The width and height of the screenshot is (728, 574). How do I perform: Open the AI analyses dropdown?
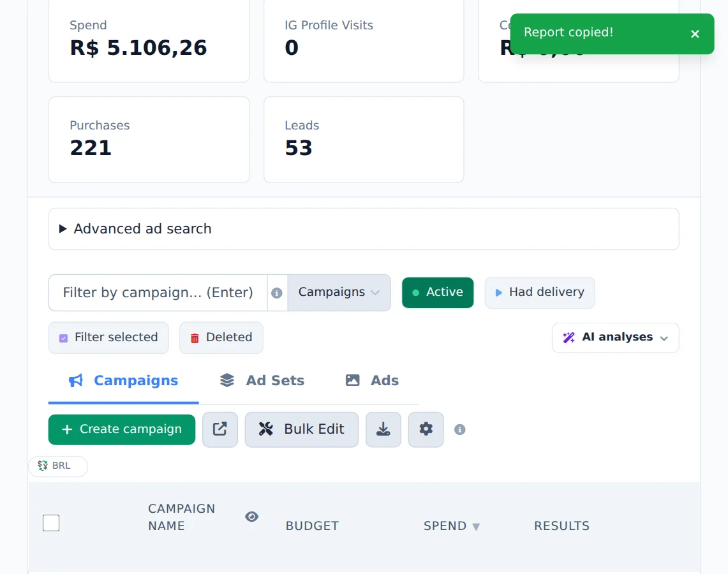[x=615, y=337]
